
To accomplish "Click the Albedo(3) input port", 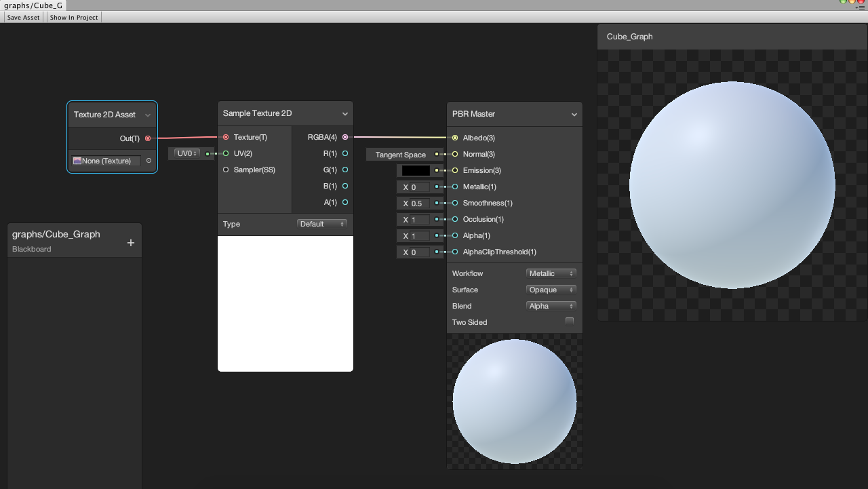I will click(x=455, y=138).
